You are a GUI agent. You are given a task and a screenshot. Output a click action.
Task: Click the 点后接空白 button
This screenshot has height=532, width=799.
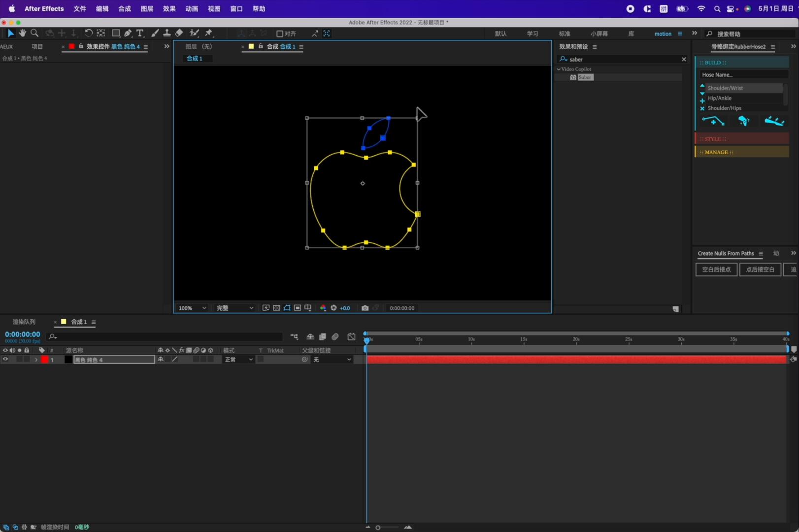(760, 269)
